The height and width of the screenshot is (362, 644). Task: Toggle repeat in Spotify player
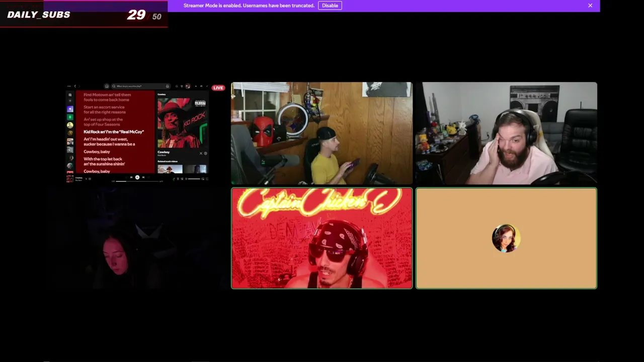(149, 177)
